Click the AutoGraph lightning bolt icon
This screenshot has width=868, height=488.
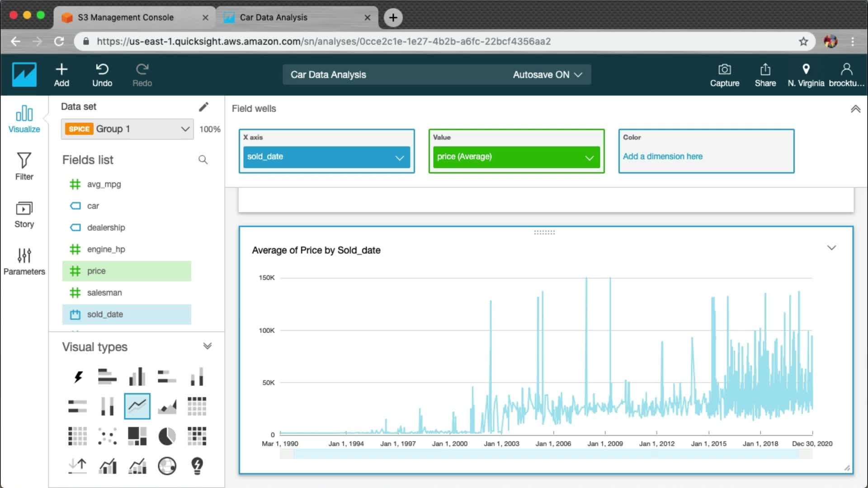click(x=78, y=376)
